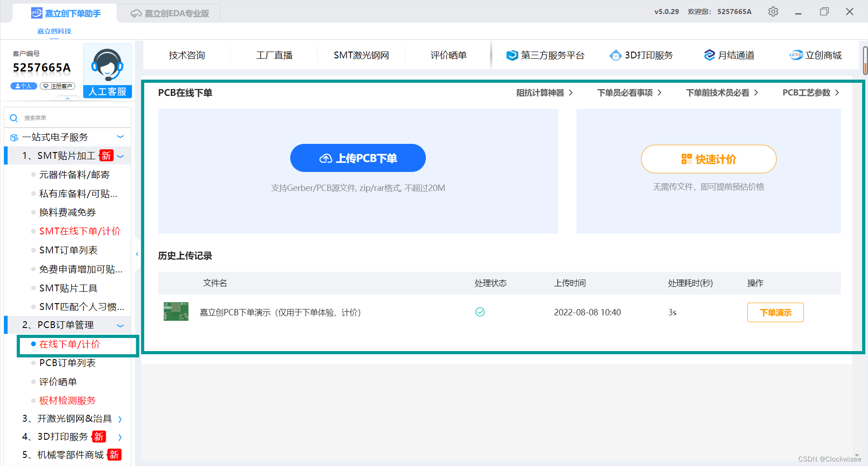Click the 3D打印服务 icon in top bar
Image resolution: width=868 pixels, height=466 pixels.
[615, 55]
